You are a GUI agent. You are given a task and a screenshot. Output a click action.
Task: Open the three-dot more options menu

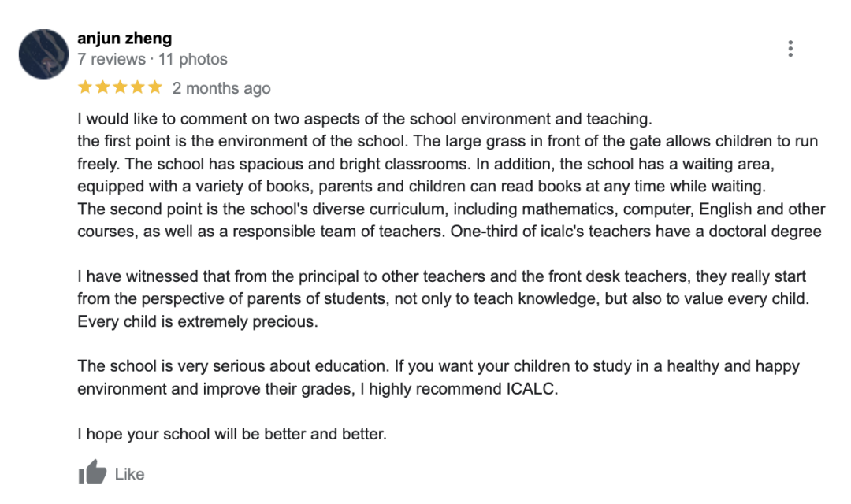[x=790, y=49]
